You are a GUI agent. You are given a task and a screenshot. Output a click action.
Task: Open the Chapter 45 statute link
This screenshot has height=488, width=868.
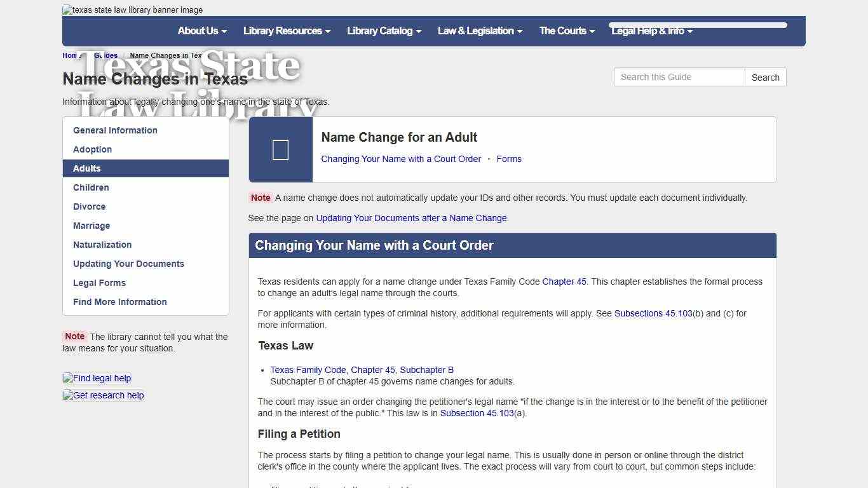[x=564, y=281]
